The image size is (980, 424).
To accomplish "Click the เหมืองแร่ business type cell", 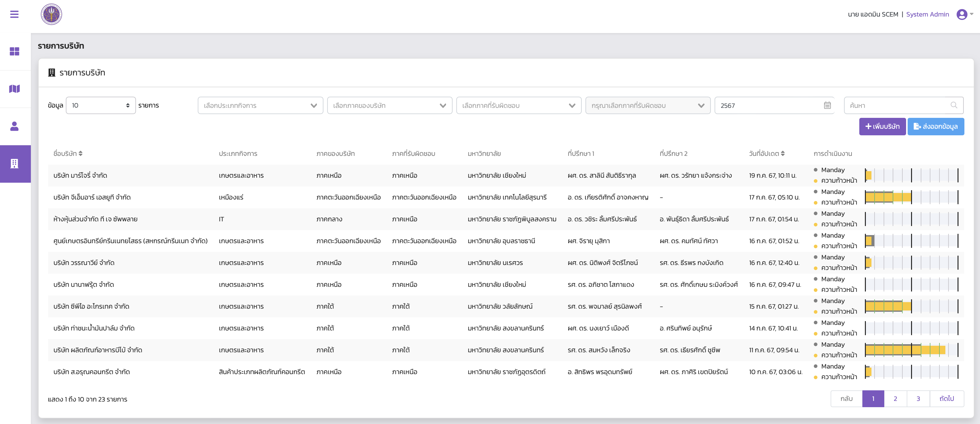I will tap(231, 197).
